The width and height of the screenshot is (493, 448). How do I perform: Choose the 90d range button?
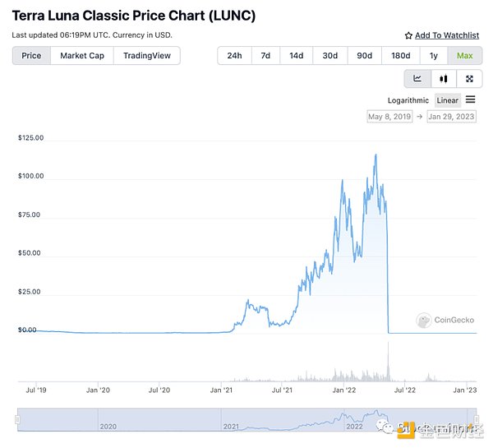pyautogui.click(x=364, y=56)
